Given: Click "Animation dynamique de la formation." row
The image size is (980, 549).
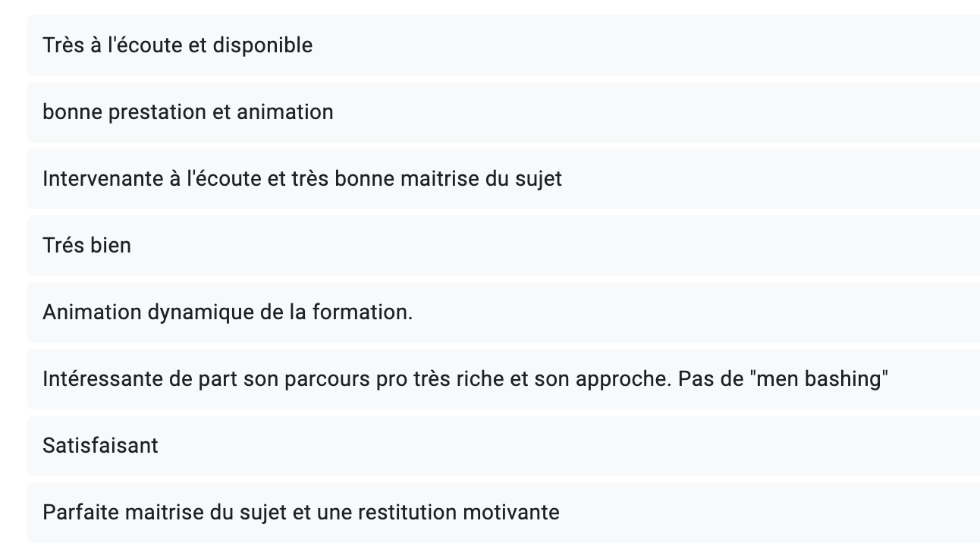Looking at the screenshot, I should point(504,312).
